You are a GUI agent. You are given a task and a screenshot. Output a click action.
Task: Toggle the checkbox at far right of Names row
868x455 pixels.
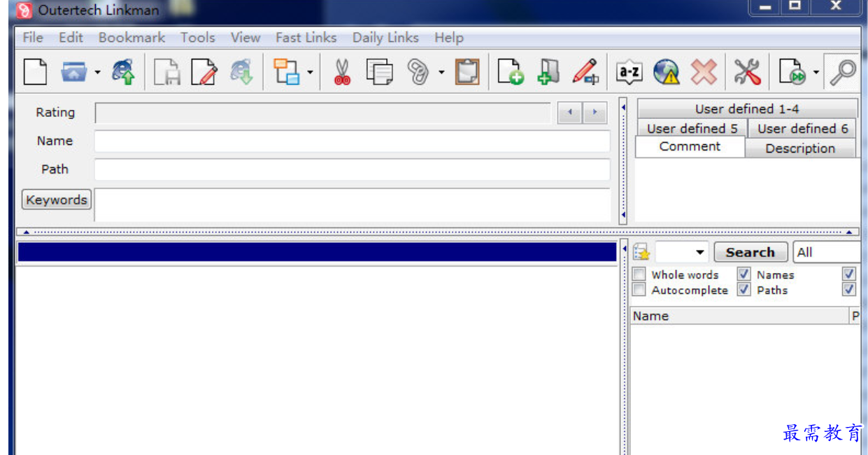(x=849, y=274)
